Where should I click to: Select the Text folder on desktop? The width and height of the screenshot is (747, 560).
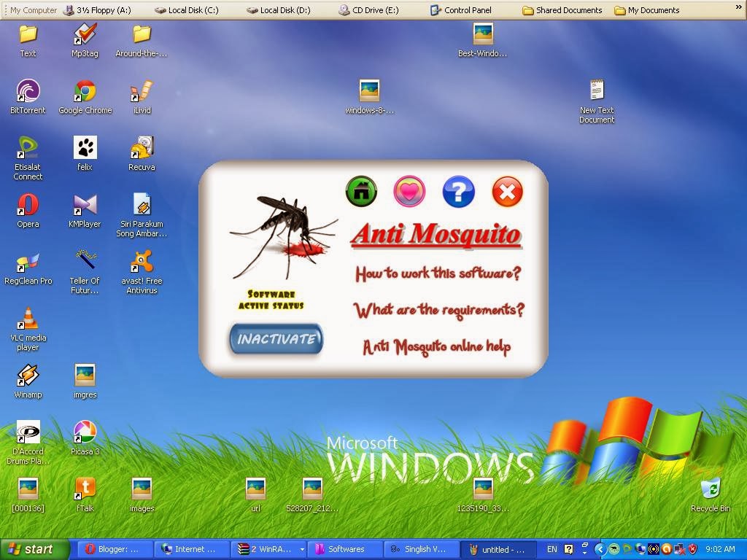pyautogui.click(x=28, y=41)
